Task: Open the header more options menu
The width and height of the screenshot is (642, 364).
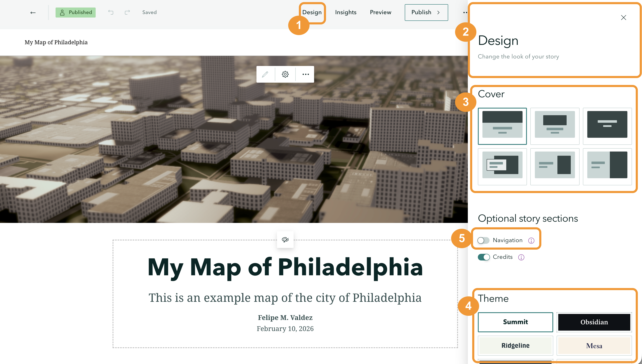Action: (465, 13)
